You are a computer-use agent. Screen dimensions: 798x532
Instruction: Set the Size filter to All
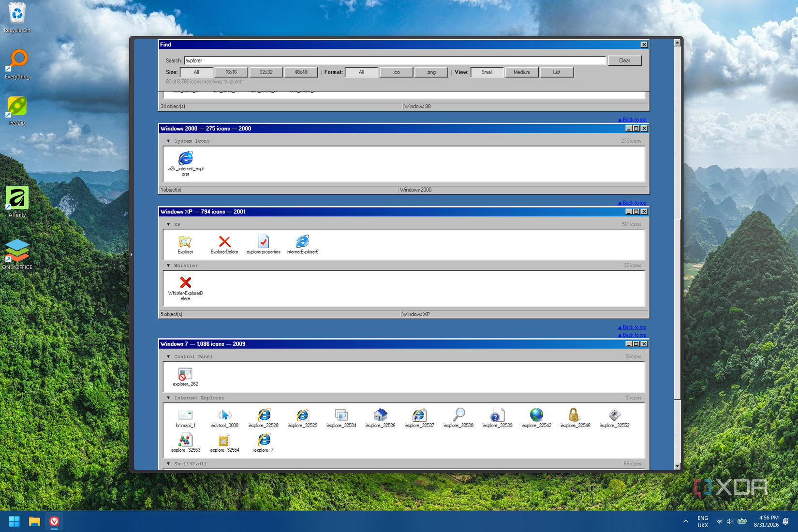tap(196, 72)
